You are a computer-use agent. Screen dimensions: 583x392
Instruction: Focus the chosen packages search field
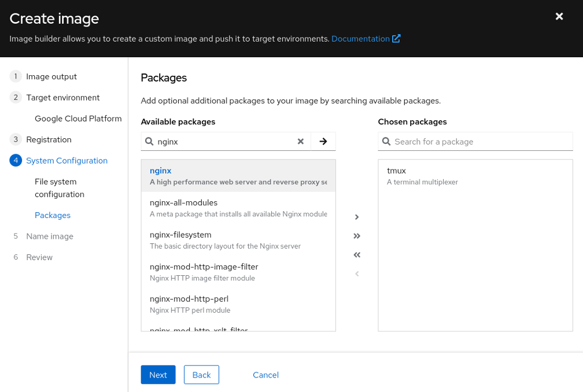click(481, 142)
